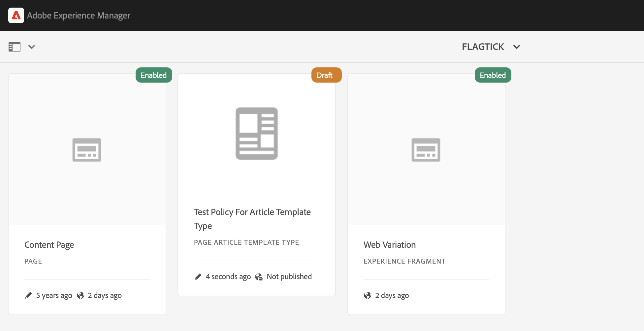Click the Content Page template thumbnail icon

[x=87, y=150]
